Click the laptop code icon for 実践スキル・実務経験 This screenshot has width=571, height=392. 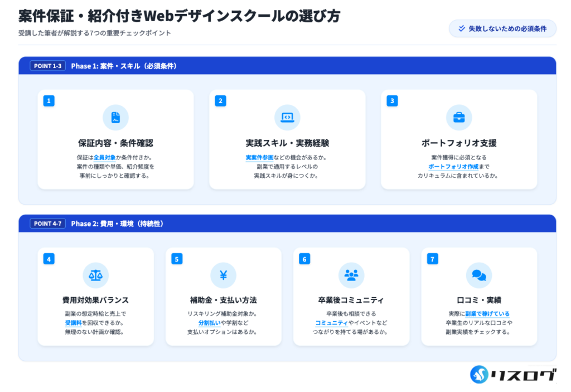[x=287, y=118]
